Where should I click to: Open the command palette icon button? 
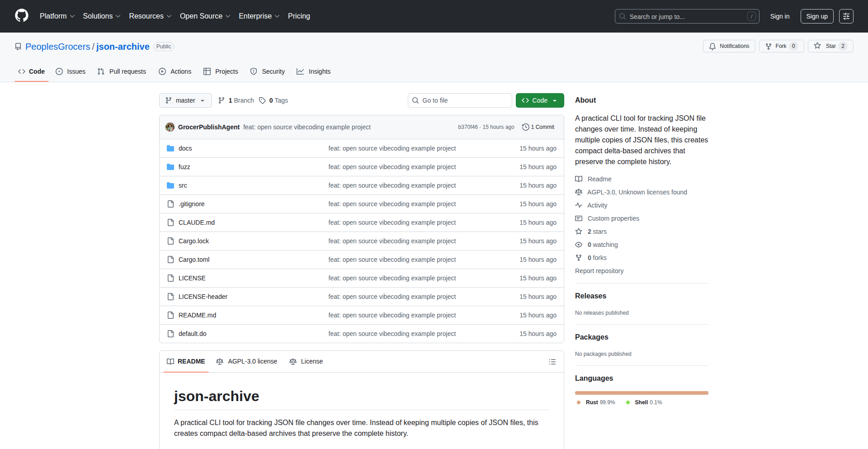(x=846, y=16)
